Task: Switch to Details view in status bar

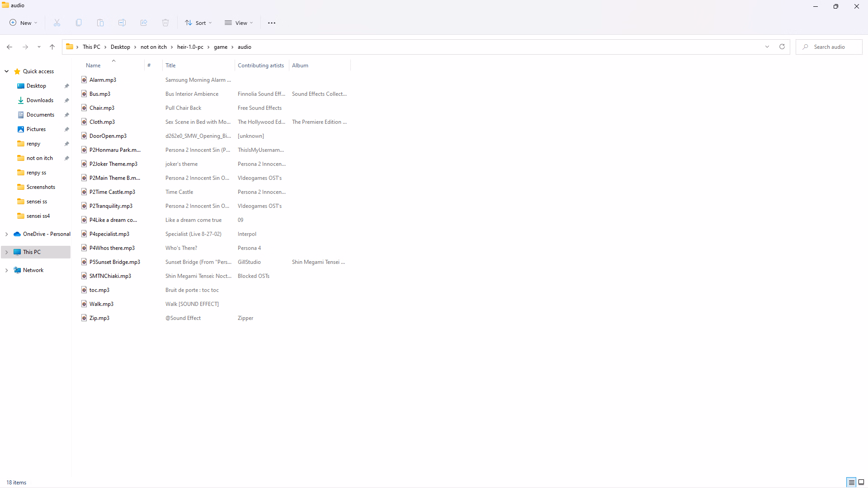Action: 851,482
